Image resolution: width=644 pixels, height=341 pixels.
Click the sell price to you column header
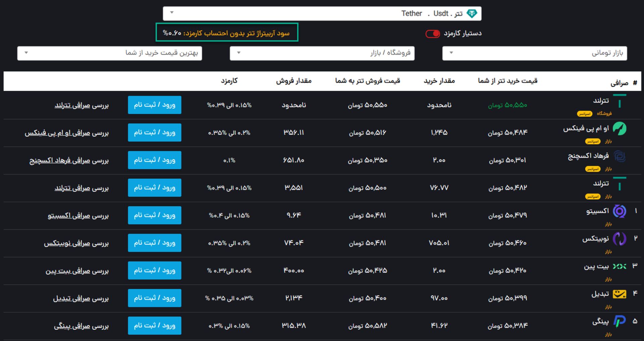coord(368,81)
